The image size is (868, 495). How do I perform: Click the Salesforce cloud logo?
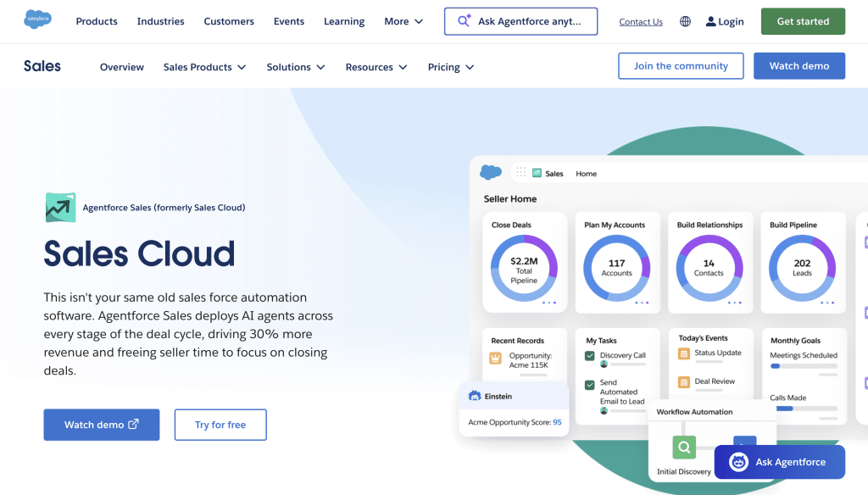point(37,19)
